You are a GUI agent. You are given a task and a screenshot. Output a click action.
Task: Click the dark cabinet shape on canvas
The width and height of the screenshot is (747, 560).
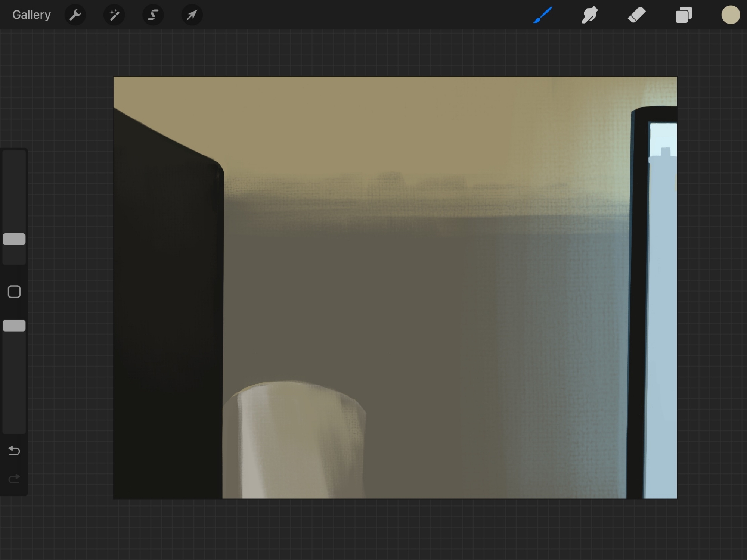pyautogui.click(x=168, y=317)
